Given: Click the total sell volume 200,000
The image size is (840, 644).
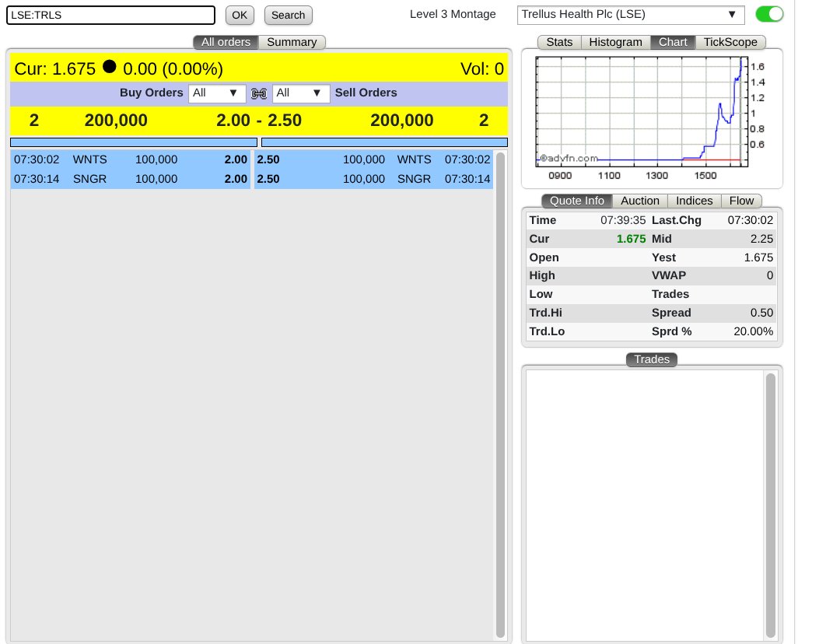Looking at the screenshot, I should tap(402, 121).
